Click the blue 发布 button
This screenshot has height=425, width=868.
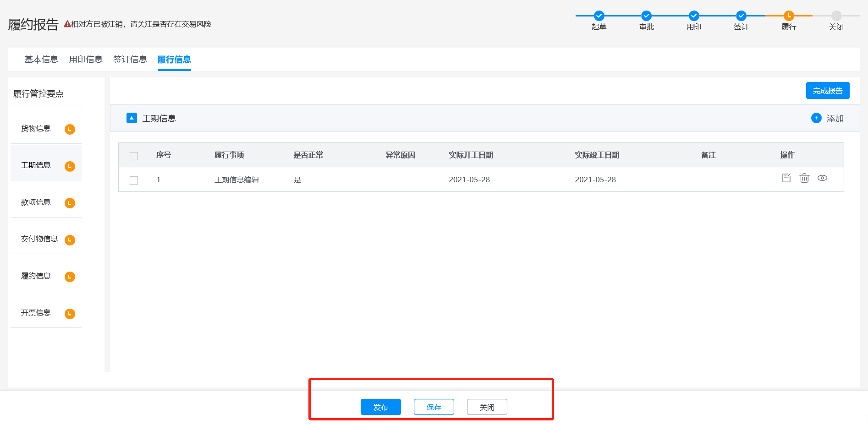(x=380, y=407)
